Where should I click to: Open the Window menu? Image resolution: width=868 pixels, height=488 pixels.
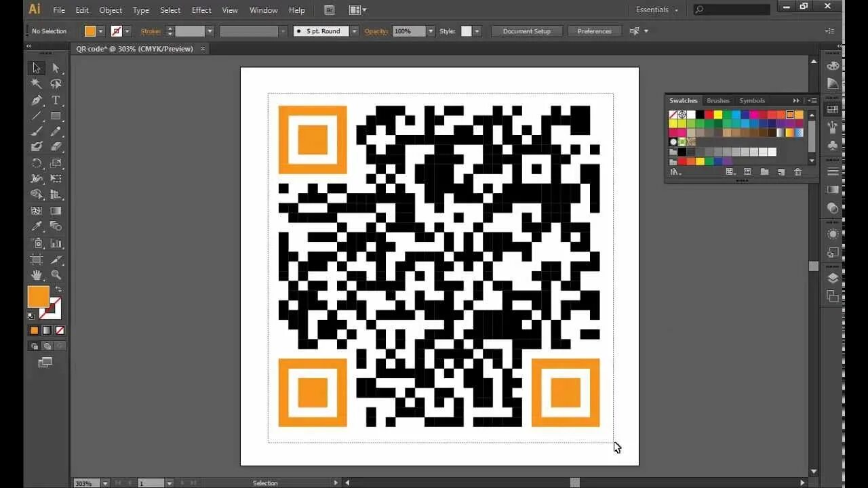pyautogui.click(x=263, y=10)
